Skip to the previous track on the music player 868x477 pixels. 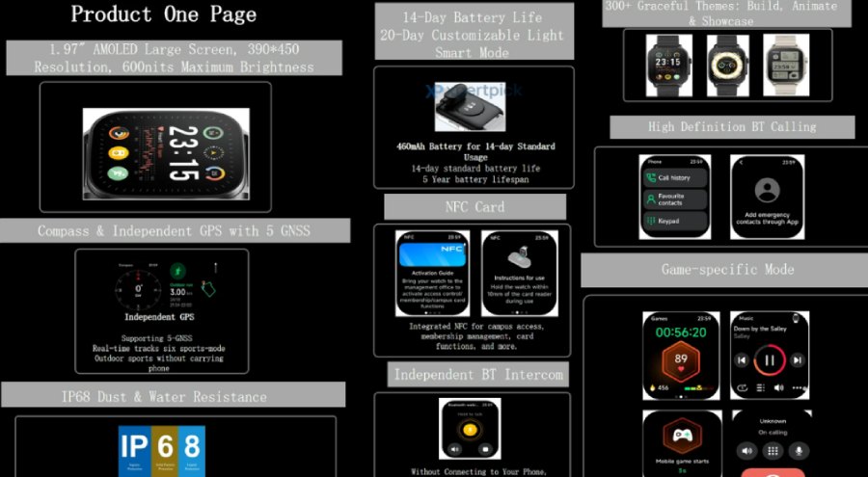click(743, 360)
